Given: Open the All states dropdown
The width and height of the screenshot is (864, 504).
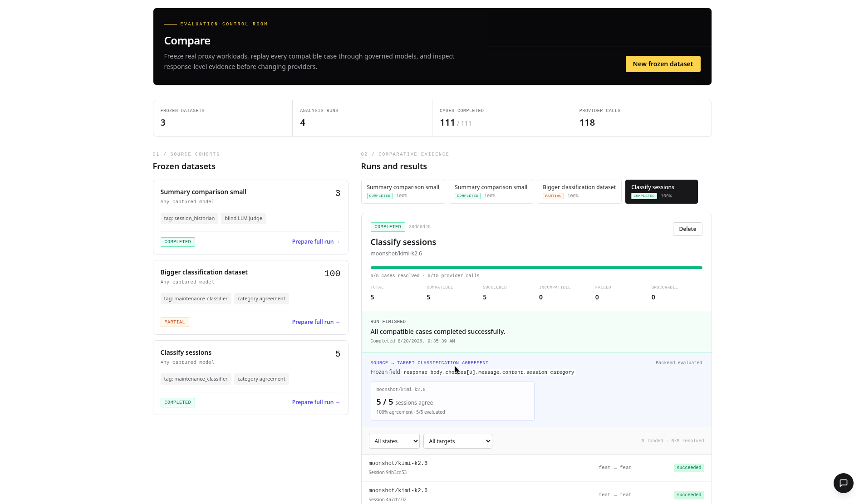Looking at the screenshot, I should pos(394,441).
